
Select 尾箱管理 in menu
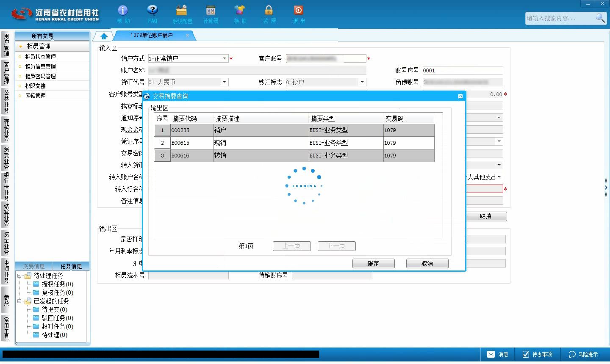(35, 96)
